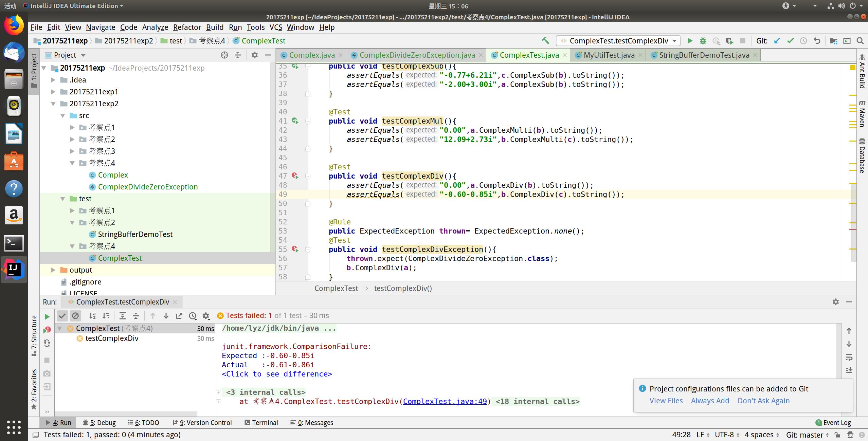Image resolution: width=868 pixels, height=441 pixels.
Task: Click Don't Ask Again in notification
Action: [x=763, y=401]
